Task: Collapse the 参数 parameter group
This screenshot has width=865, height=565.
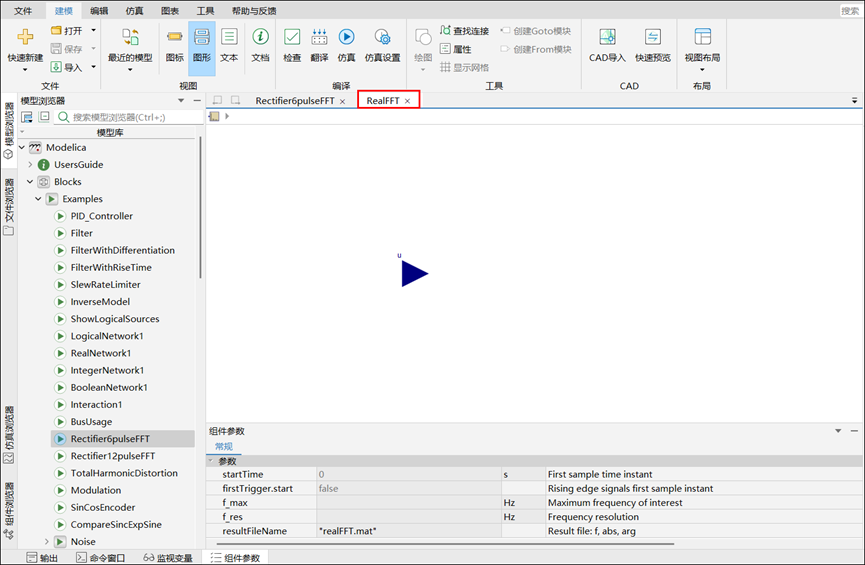Action: 211,460
